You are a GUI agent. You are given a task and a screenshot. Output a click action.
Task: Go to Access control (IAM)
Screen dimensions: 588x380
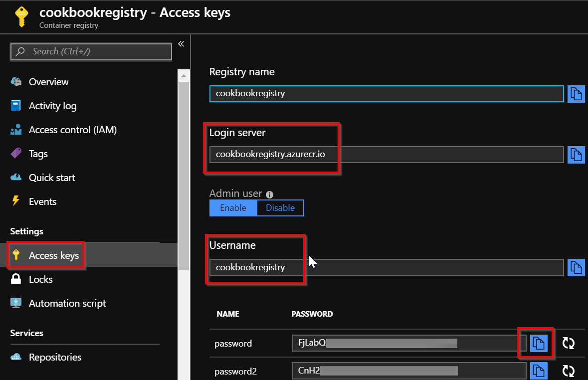[x=72, y=130]
